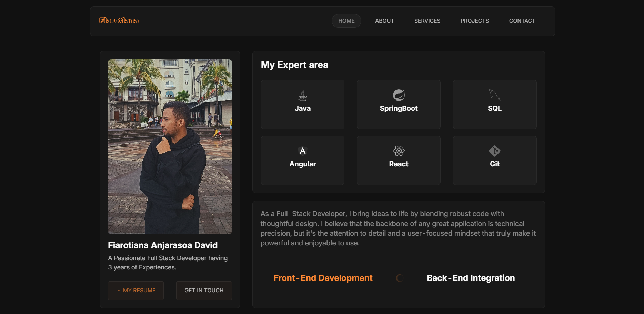This screenshot has width=644, height=314.
Task: Select CONTACT in the top navigation
Action: pyautogui.click(x=522, y=21)
